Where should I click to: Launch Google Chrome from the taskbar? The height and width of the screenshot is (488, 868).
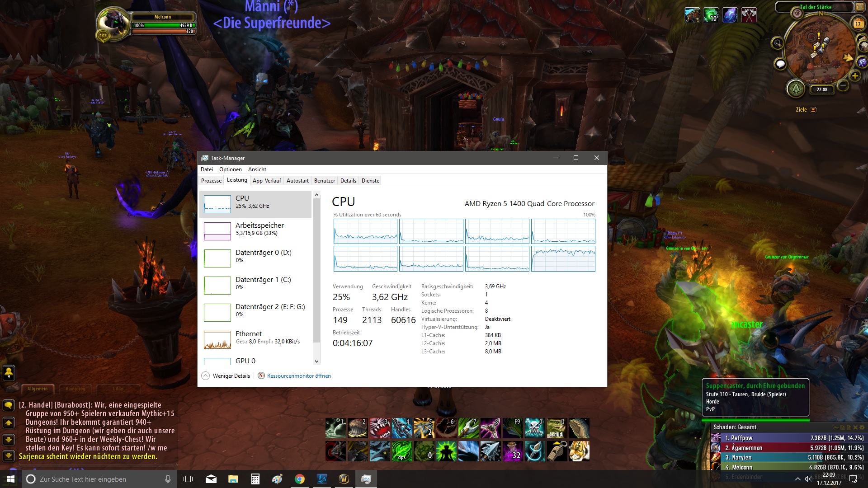(300, 479)
